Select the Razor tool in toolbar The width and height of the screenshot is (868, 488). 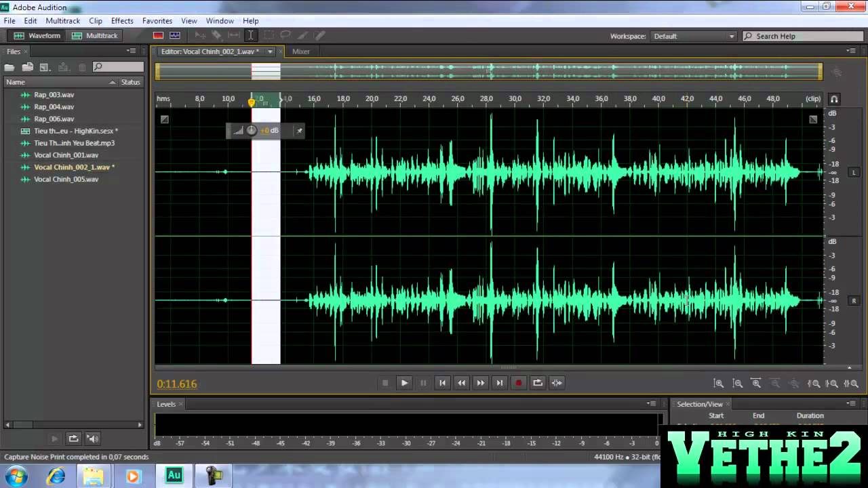216,35
